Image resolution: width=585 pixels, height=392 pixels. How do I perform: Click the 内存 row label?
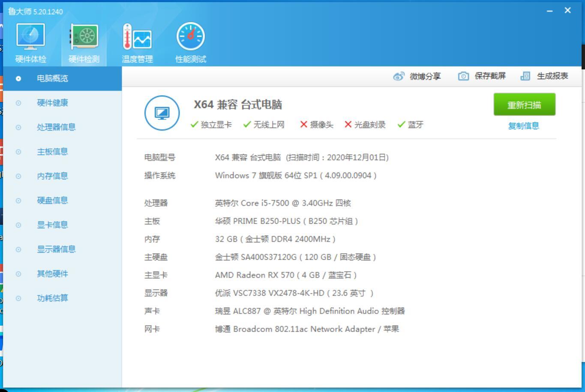pyautogui.click(x=152, y=239)
